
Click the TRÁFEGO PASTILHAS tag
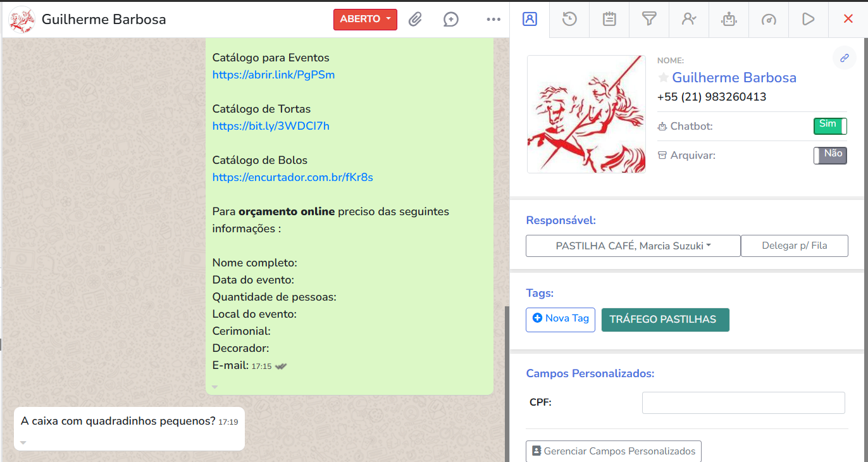point(665,320)
